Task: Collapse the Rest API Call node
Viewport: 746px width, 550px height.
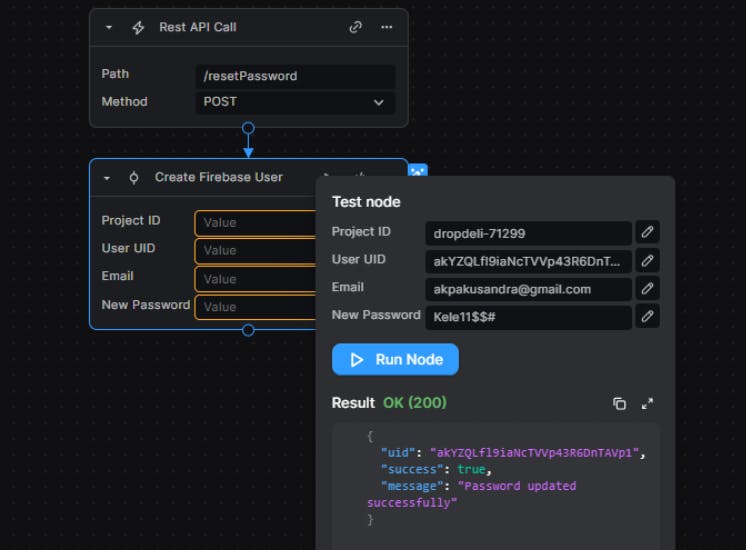Action: click(x=109, y=27)
